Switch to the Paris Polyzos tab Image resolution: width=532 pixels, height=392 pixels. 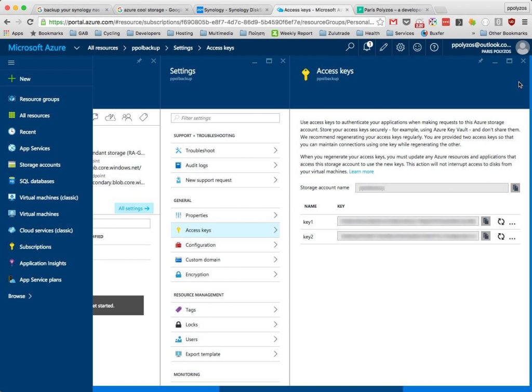393,10
